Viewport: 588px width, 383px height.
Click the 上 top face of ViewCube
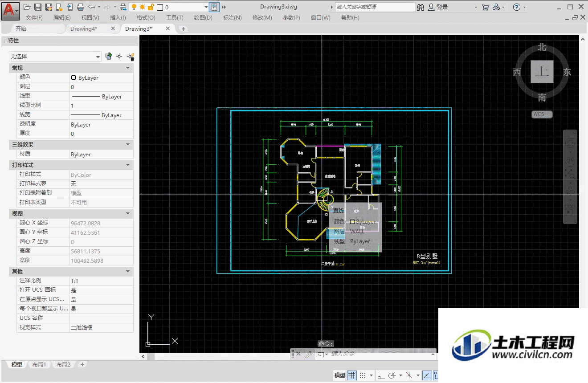542,72
